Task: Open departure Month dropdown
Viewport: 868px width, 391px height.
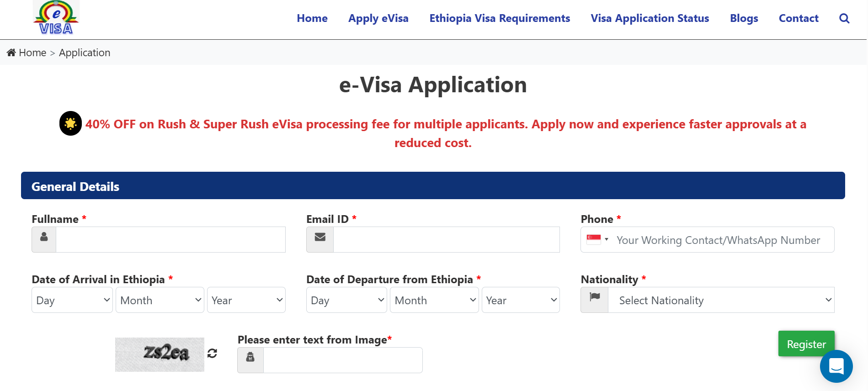Action: (x=434, y=300)
